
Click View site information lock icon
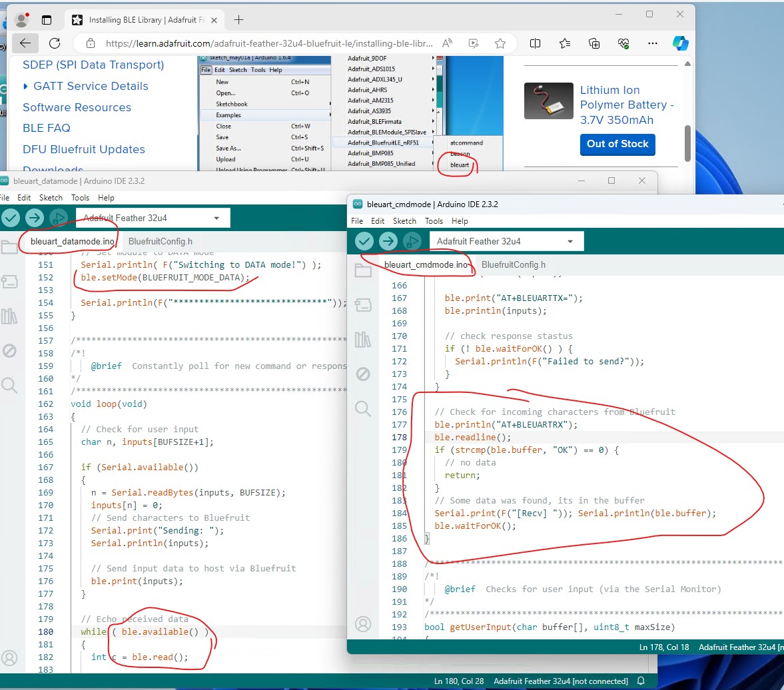coord(91,43)
